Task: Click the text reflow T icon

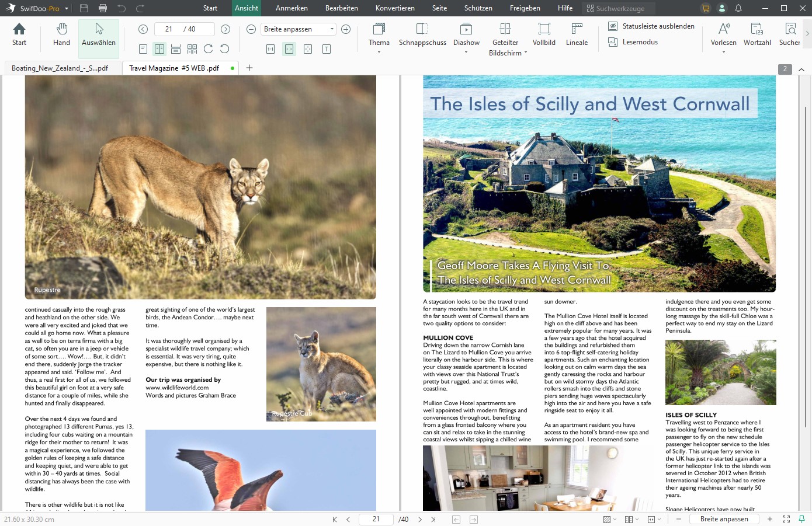Action: [327, 49]
